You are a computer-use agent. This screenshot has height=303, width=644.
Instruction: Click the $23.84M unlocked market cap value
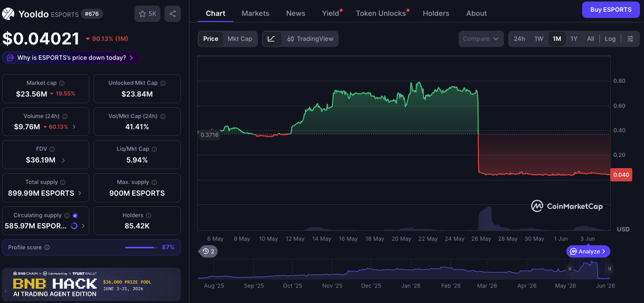(x=137, y=94)
